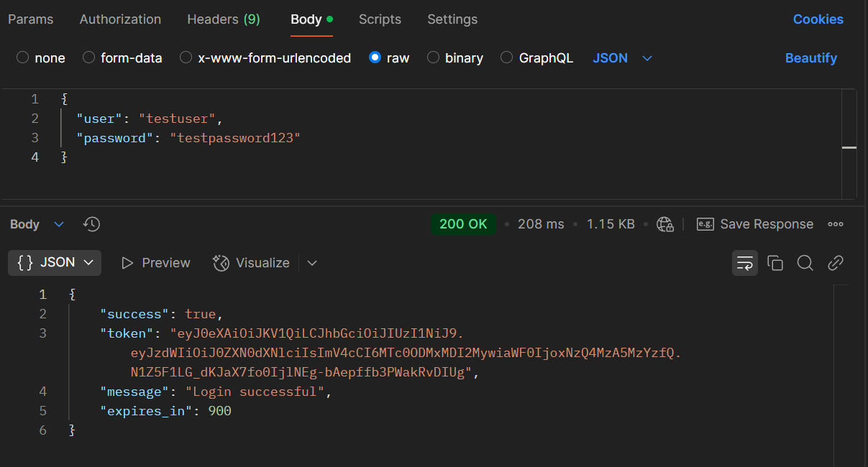
Task: Click the link icon next to response tools
Action: click(835, 263)
